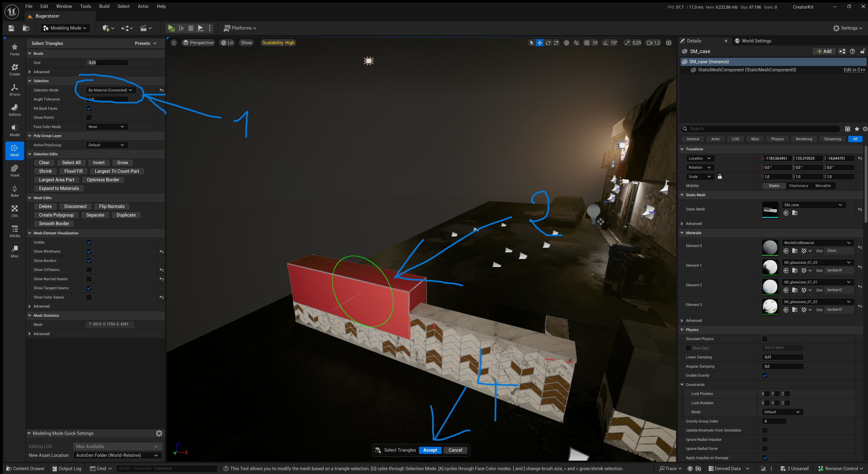Click the Expand to Materials button

coord(59,188)
